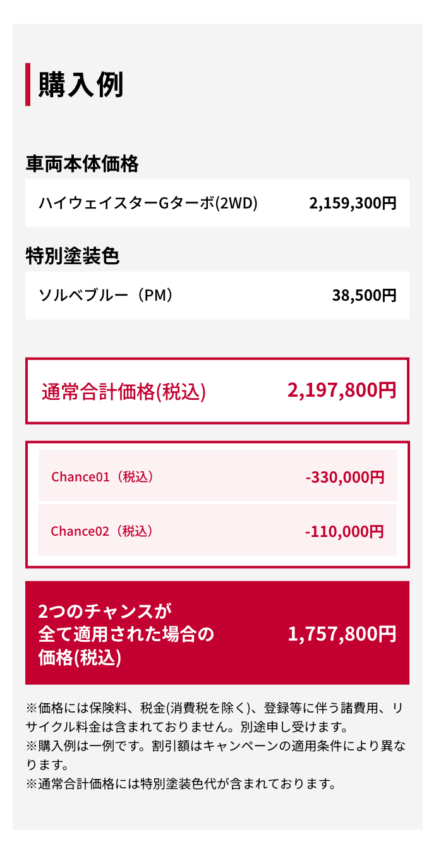Click the red accent bar beside 購入例

(28, 85)
